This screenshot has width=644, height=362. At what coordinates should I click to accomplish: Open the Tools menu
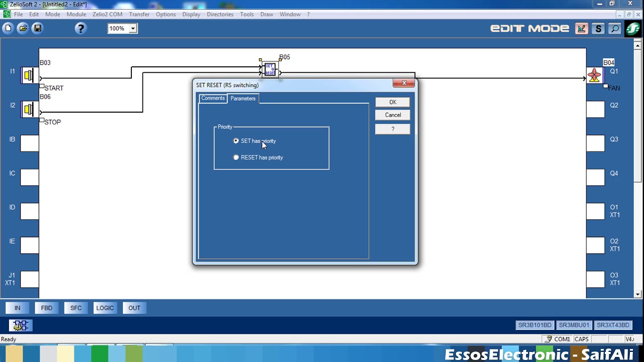pos(247,14)
